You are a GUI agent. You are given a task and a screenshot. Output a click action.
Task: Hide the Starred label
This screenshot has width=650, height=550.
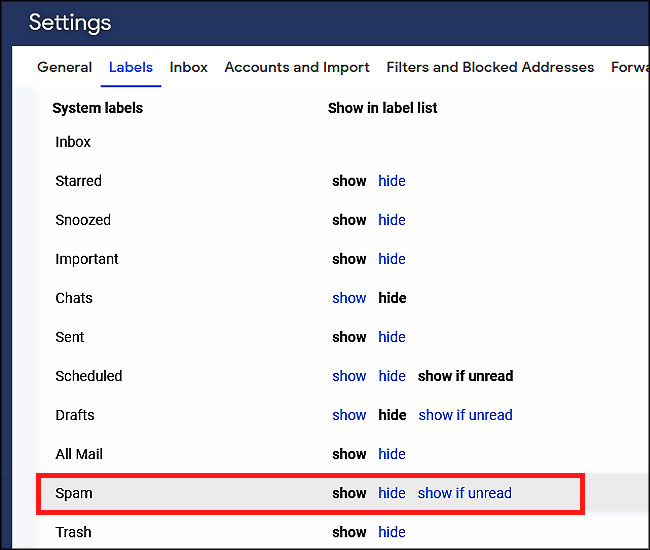[x=392, y=181]
